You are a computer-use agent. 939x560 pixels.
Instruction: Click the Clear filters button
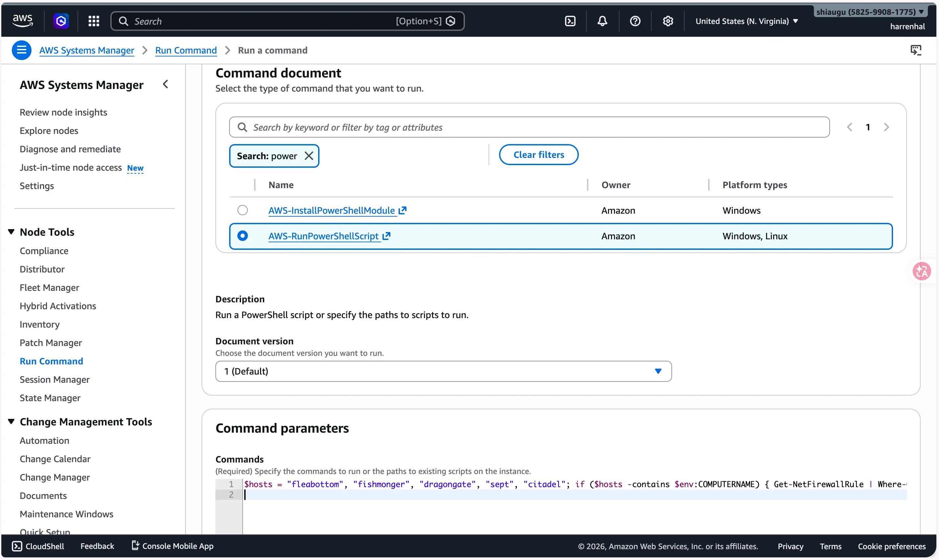click(x=538, y=155)
